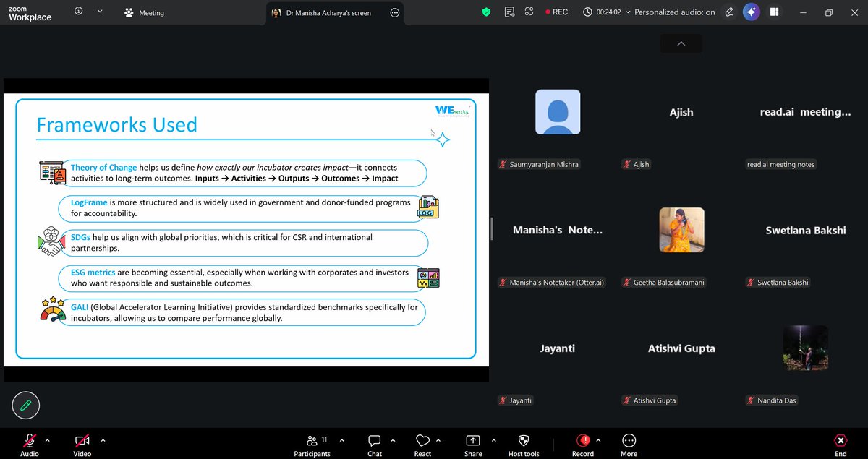868x459 pixels.
Task: Collapse the participant gallery with the up arrow
Action: click(x=680, y=43)
